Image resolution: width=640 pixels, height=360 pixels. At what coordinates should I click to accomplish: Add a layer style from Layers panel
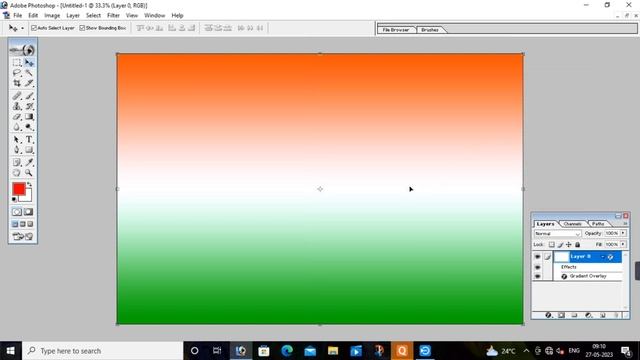pos(548,316)
